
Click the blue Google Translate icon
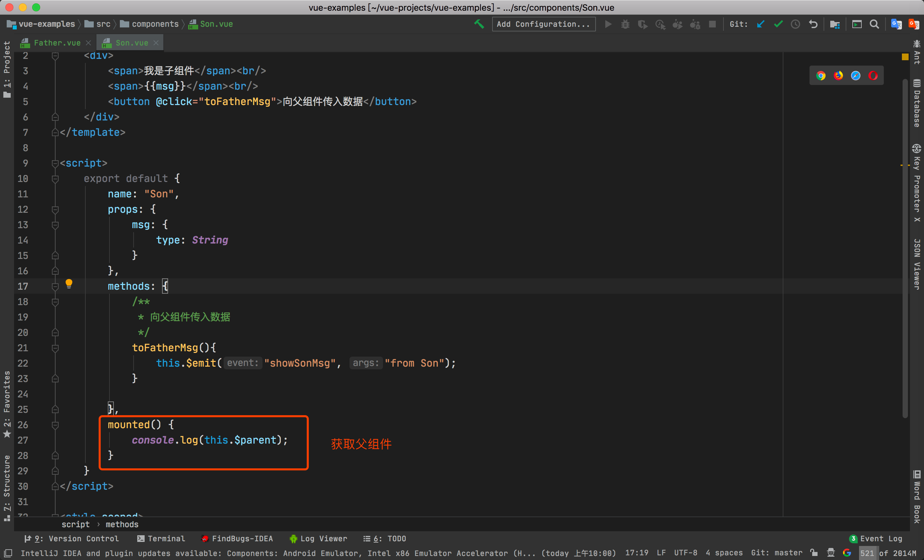(896, 24)
